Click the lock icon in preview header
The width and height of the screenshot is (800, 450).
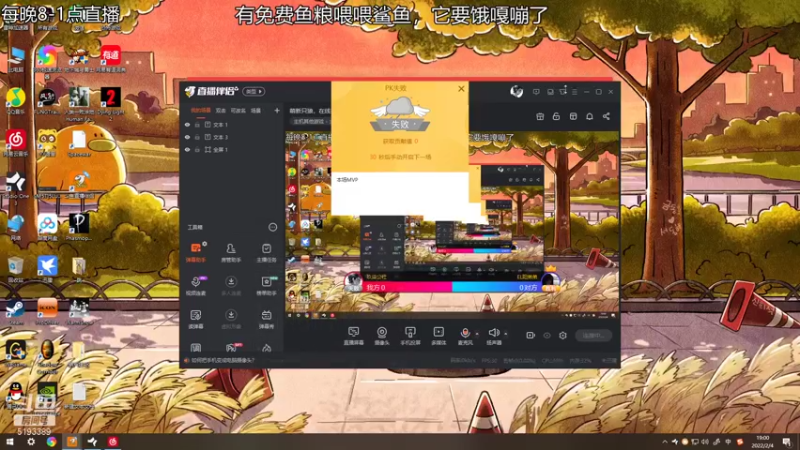coord(556,116)
